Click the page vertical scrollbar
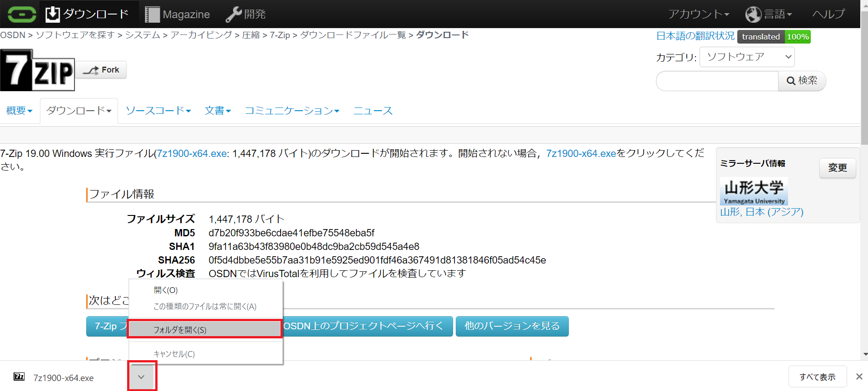The image size is (868, 391). (x=864, y=77)
